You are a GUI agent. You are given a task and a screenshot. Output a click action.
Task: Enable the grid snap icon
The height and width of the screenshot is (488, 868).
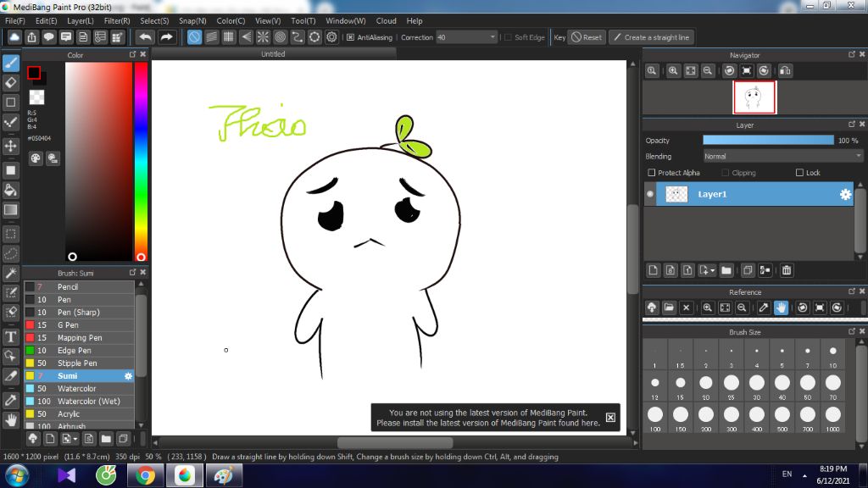coord(229,37)
